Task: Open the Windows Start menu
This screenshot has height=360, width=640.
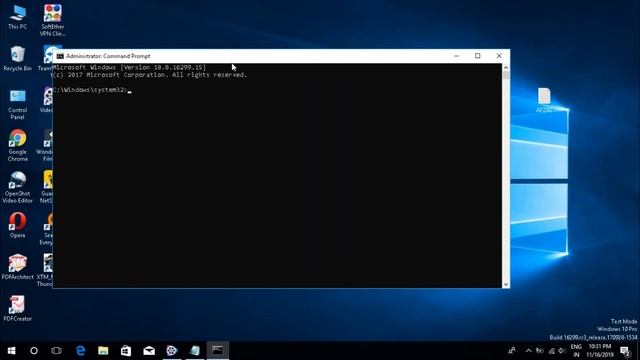Action: (x=11, y=351)
